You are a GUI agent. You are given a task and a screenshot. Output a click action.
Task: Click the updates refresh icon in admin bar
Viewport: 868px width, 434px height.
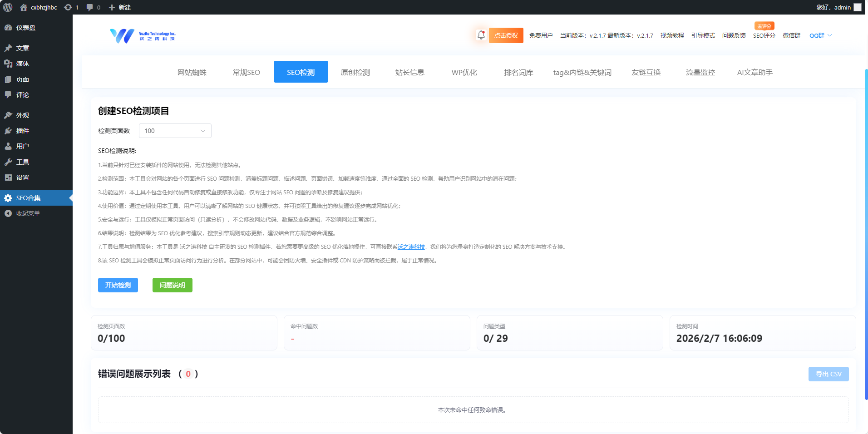coord(67,7)
